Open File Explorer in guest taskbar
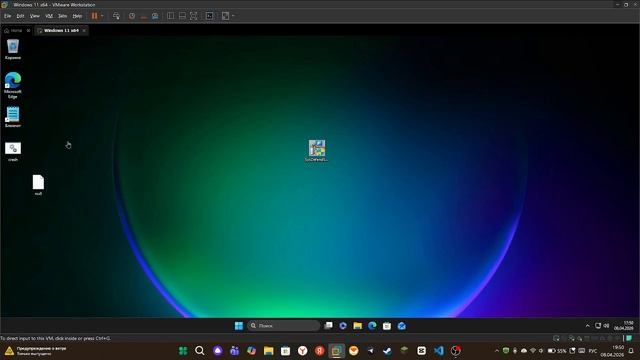The width and height of the screenshot is (640, 360). [x=358, y=326]
